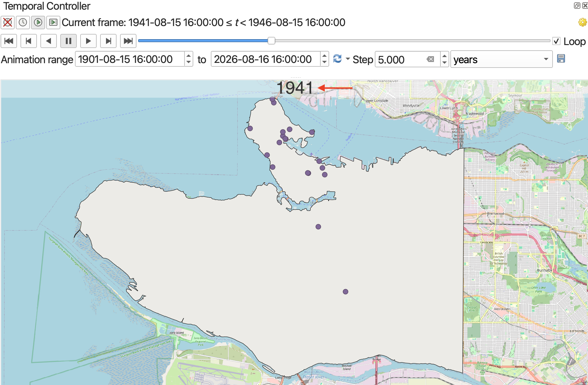
Task: Go to previous frame
Action: pyautogui.click(x=29, y=41)
